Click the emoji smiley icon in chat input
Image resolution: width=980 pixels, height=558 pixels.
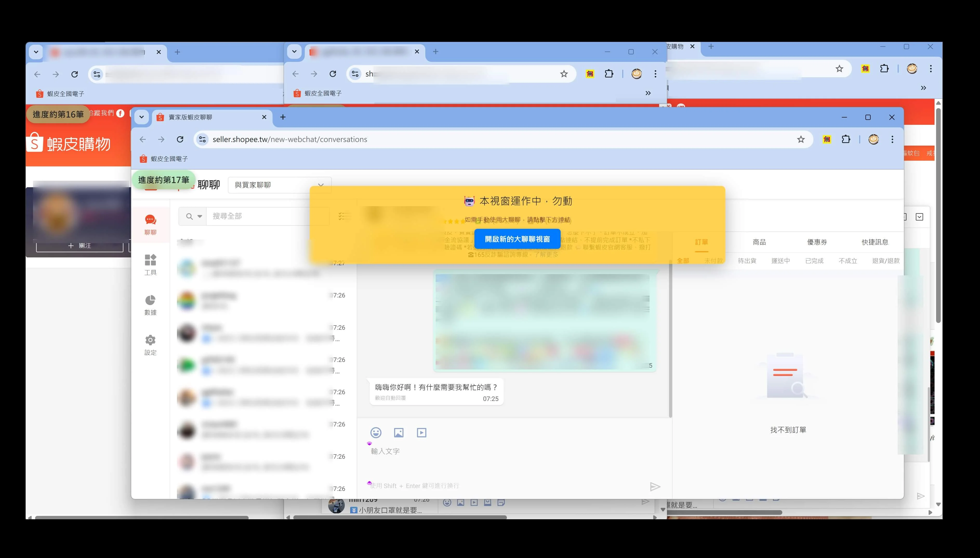click(x=375, y=433)
